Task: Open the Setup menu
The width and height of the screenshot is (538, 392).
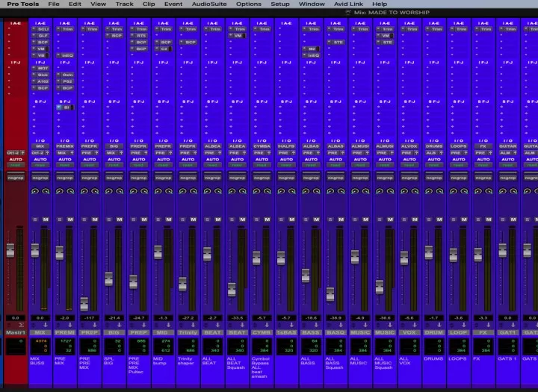Action: coord(280,4)
